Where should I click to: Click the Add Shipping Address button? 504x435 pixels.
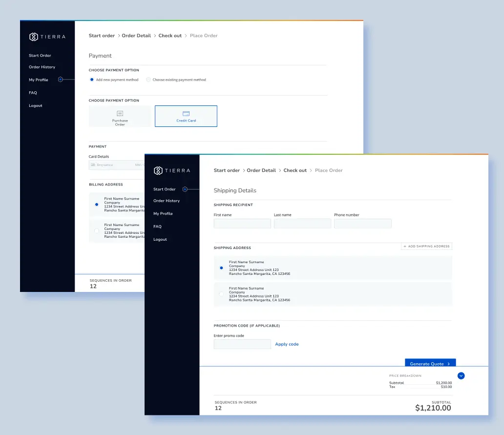(426, 247)
